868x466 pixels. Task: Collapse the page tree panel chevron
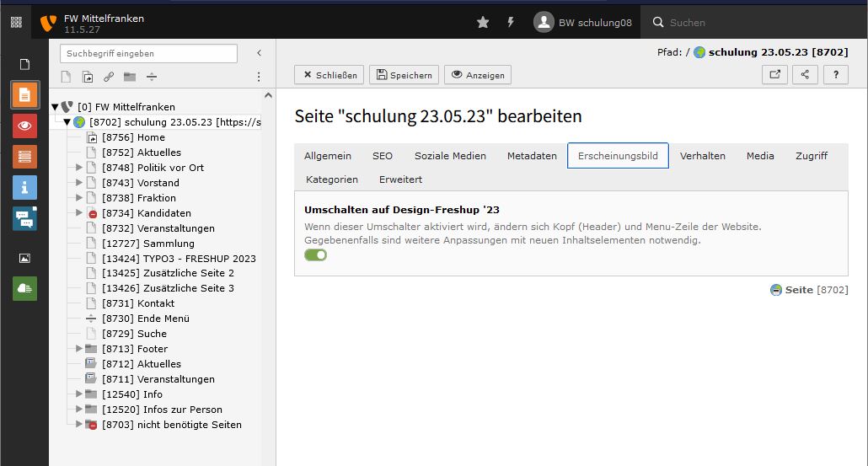pos(259,53)
